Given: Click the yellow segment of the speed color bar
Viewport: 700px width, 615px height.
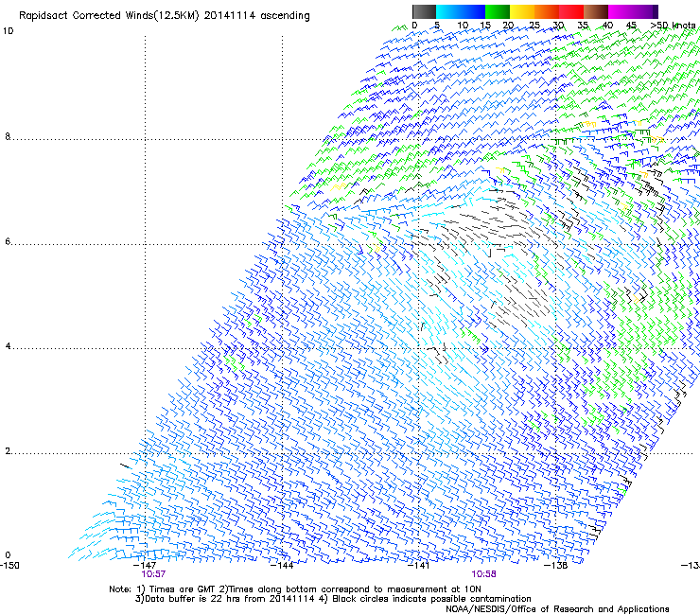Looking at the screenshot, I should tap(522, 11).
